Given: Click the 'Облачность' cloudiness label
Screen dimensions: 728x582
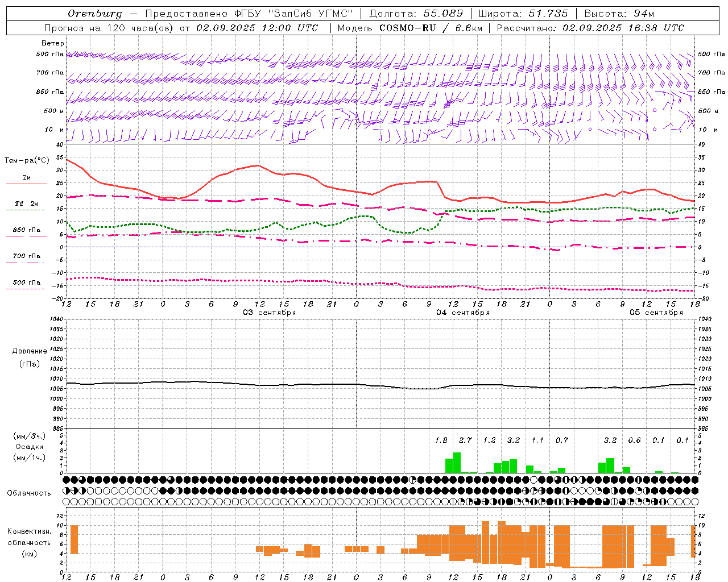Looking at the screenshot, I should pos(29,493).
